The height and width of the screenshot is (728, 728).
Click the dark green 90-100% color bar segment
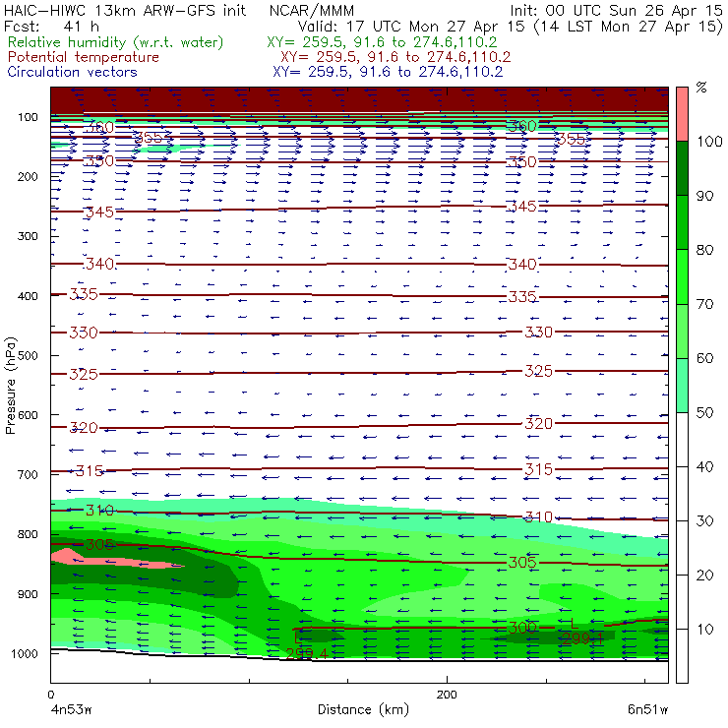(x=682, y=168)
